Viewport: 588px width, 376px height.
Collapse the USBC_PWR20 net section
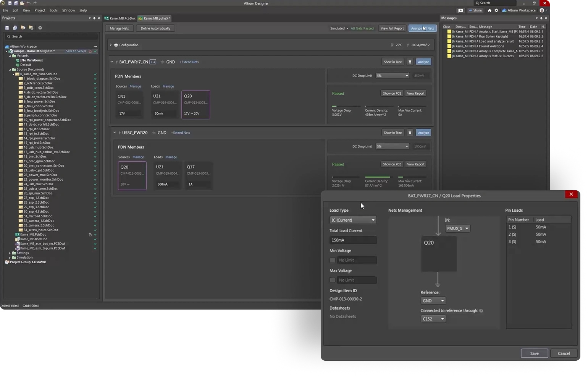point(115,133)
